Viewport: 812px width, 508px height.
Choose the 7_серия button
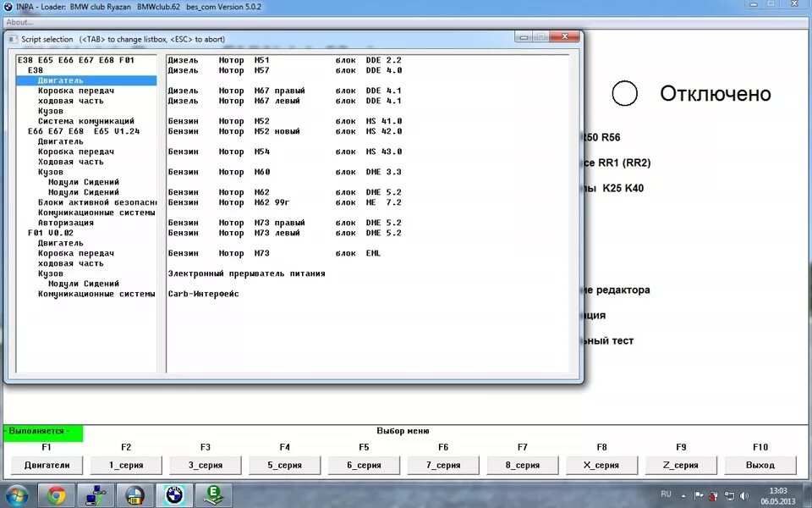442,465
